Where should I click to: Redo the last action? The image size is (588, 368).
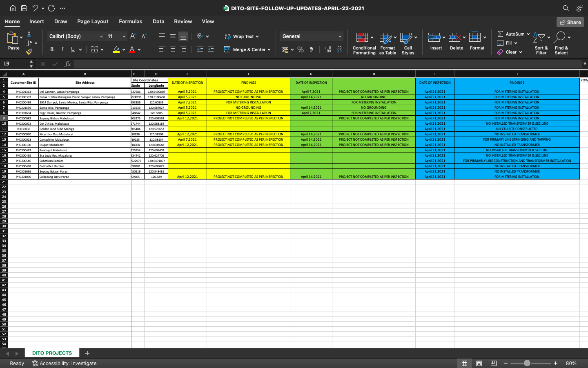[x=51, y=8]
